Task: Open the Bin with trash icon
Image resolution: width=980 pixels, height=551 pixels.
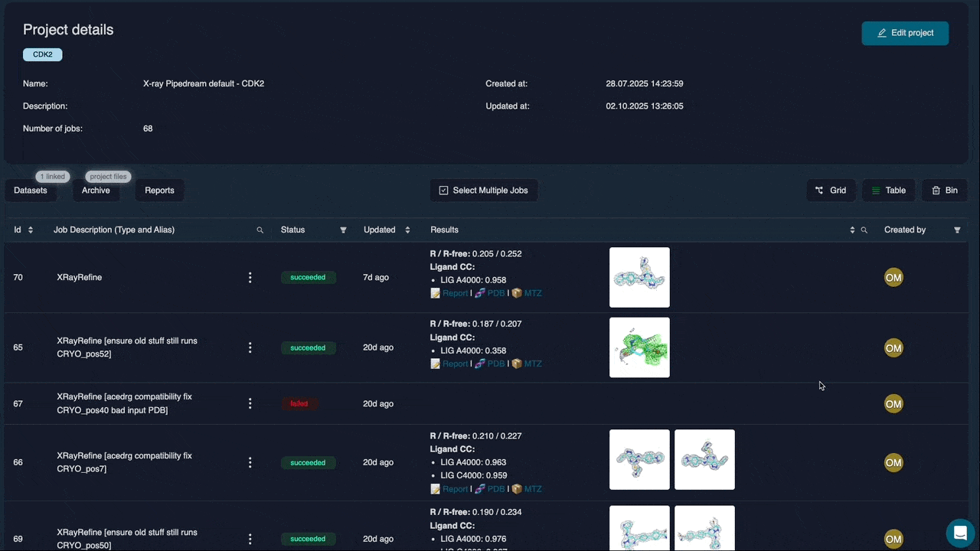Action: (x=944, y=191)
